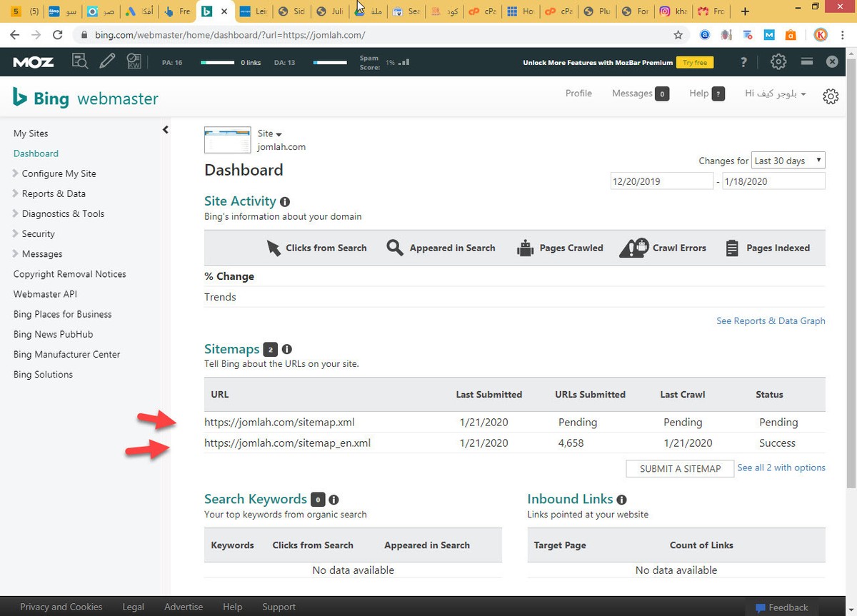This screenshot has height=616, width=857.
Task: Open the Site selector dropdown
Action: click(x=270, y=133)
